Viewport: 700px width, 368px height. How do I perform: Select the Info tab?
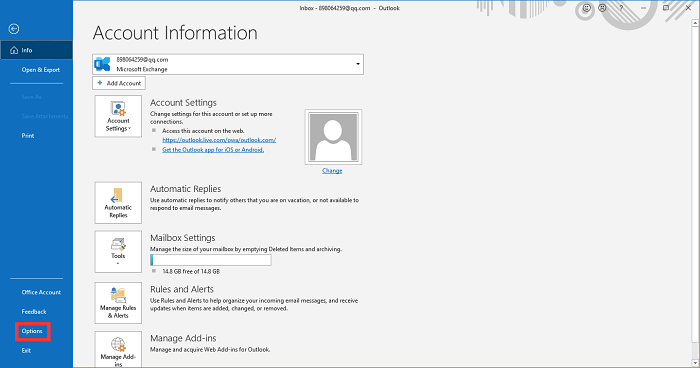point(36,50)
